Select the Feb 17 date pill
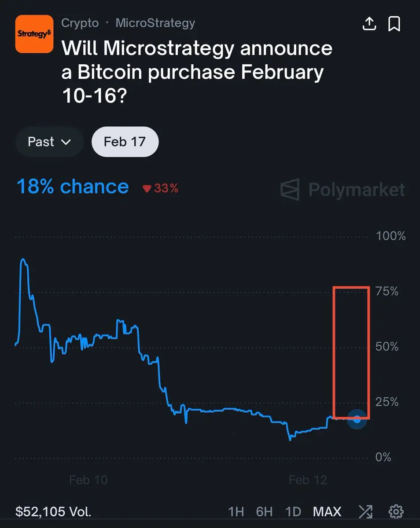 coord(125,142)
